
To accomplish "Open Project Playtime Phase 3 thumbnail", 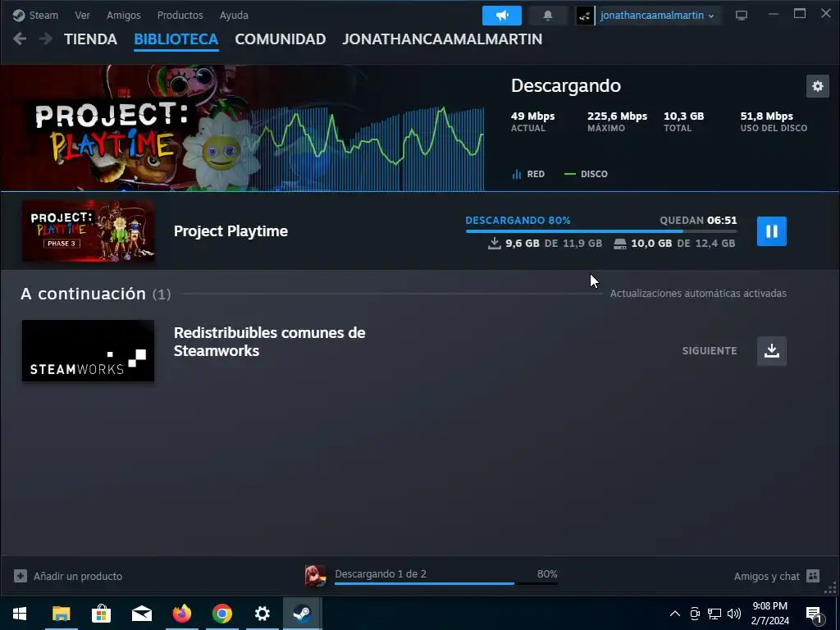I will coord(89,231).
